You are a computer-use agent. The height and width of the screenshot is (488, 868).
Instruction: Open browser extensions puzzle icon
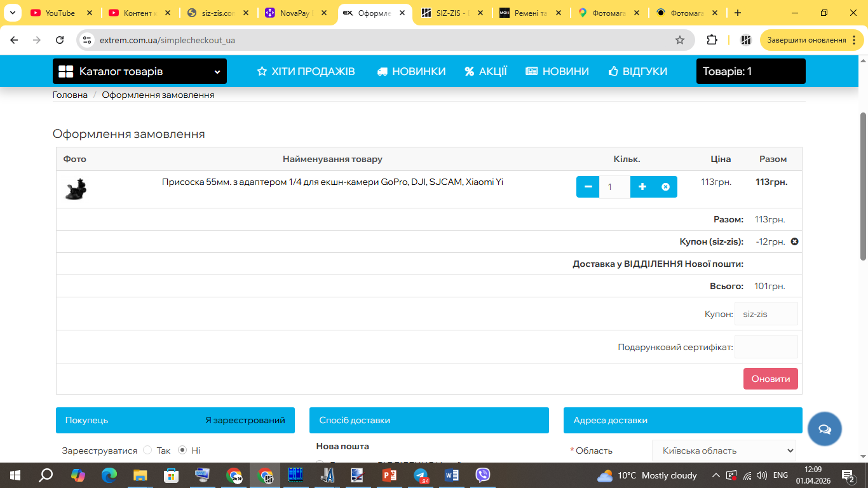pos(712,40)
